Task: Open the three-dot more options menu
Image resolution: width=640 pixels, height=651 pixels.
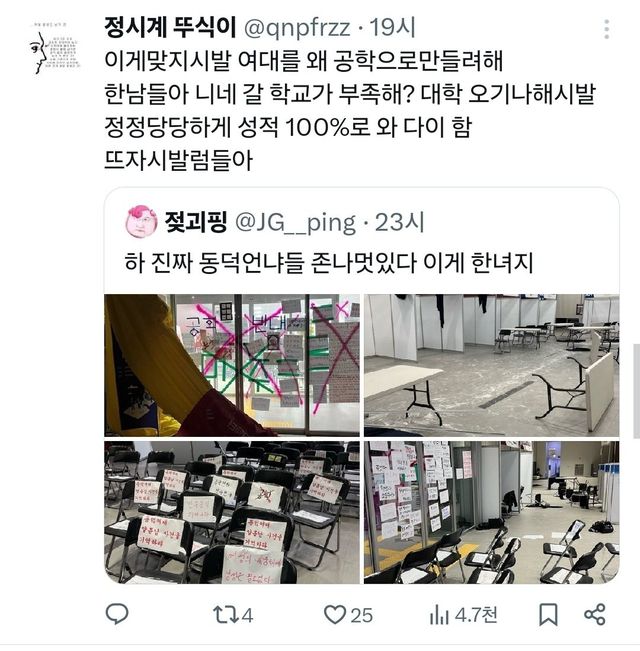Action: pyautogui.click(x=607, y=29)
